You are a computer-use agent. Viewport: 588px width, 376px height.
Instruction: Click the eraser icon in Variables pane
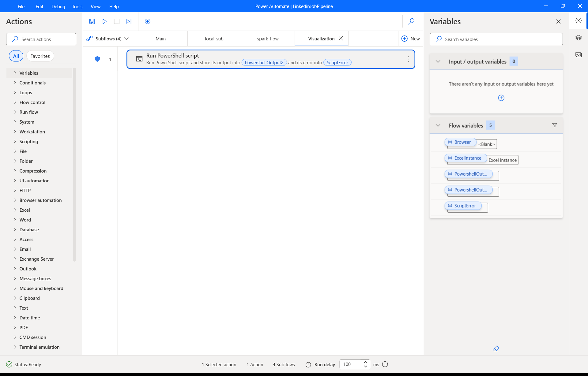(x=496, y=348)
